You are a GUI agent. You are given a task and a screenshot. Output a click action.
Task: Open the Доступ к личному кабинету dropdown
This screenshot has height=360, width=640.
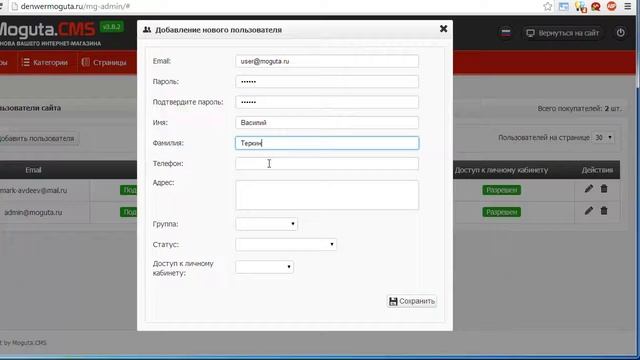(x=264, y=267)
